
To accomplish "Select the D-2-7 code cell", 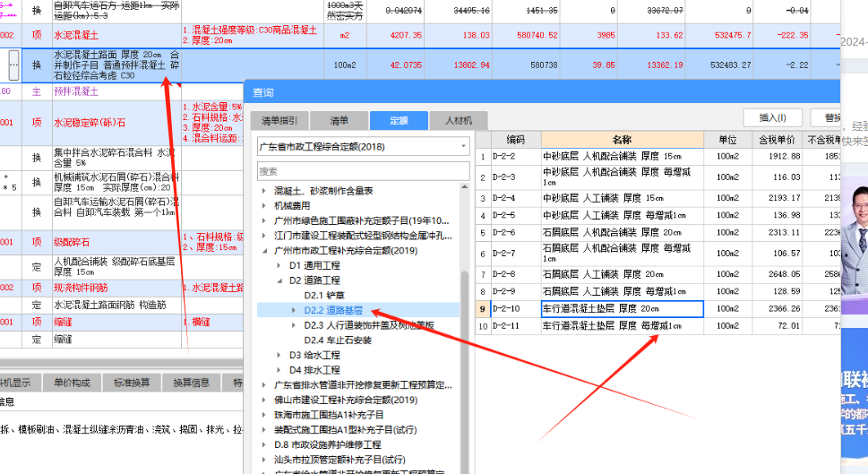I will click(x=515, y=253).
